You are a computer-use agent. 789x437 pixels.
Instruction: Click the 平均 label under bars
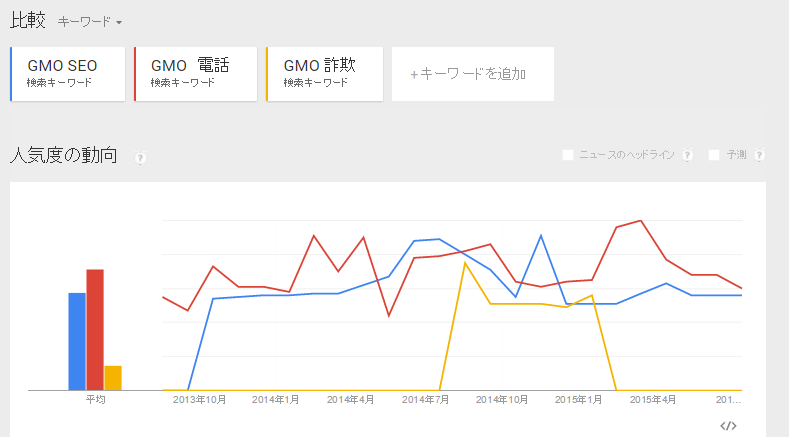tap(95, 400)
